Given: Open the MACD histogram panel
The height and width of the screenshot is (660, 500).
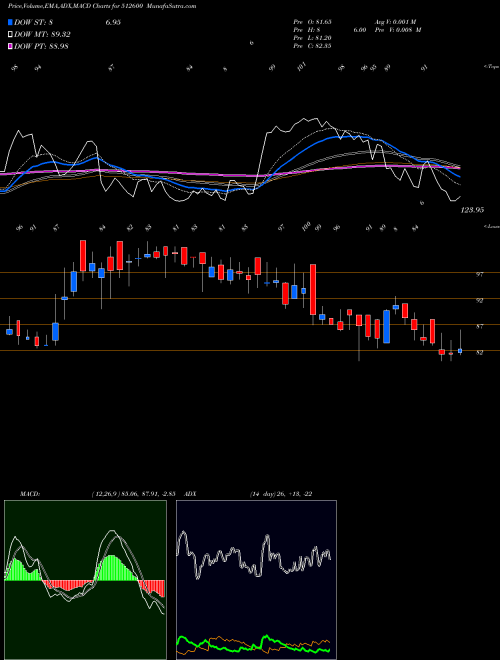Looking at the screenshot, I should tap(85, 580).
